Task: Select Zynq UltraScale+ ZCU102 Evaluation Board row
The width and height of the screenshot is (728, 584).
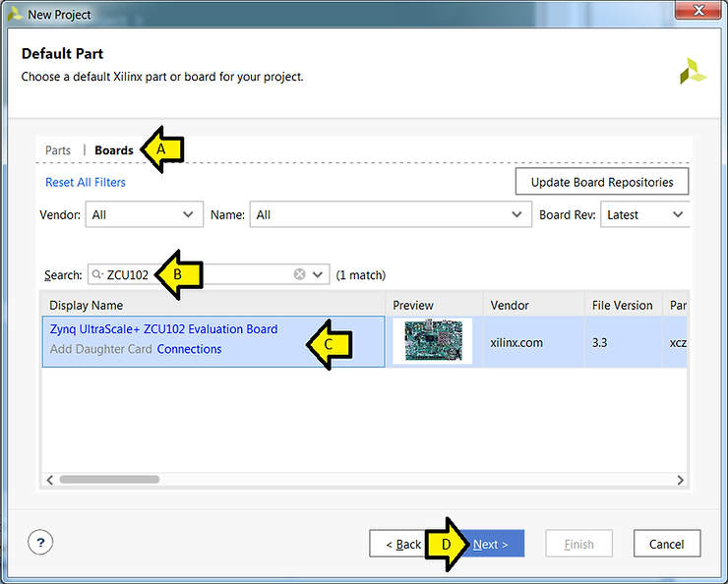Action: 163,329
